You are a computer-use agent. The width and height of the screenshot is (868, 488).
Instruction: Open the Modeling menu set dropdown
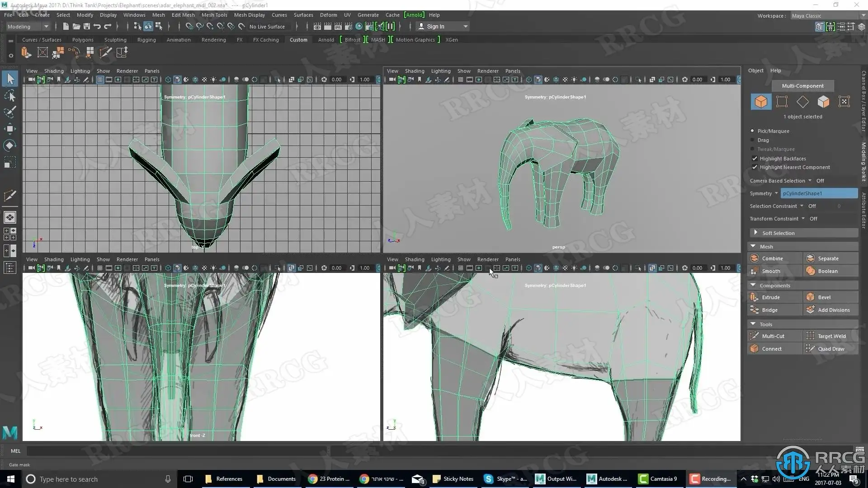tap(28, 27)
